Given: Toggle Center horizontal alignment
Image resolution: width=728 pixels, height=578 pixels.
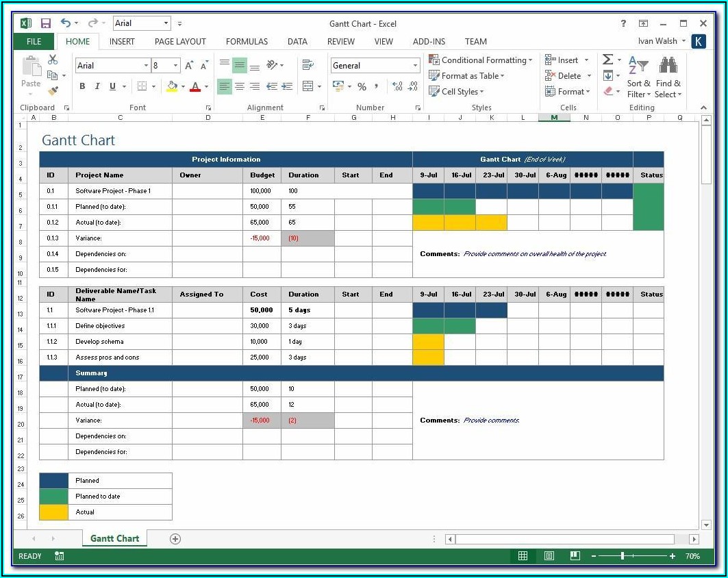Looking at the screenshot, I should coord(239,86).
